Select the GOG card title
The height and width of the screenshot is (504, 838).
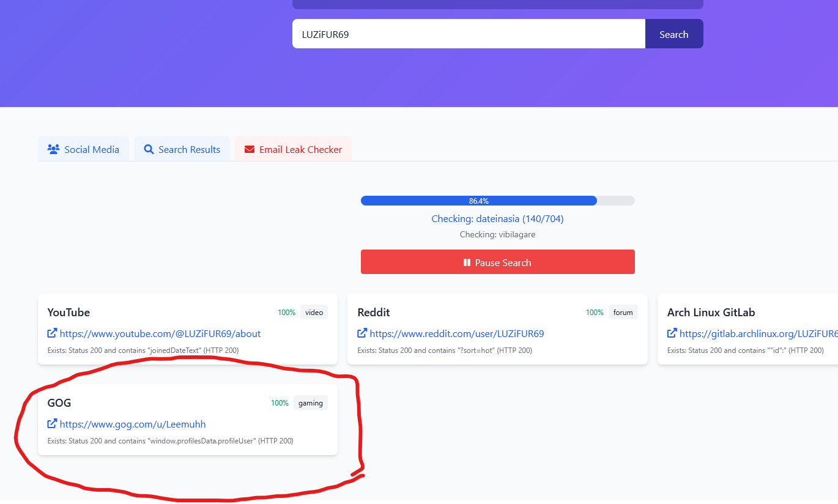[x=59, y=402]
